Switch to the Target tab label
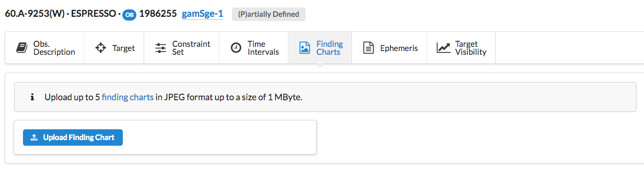This screenshot has height=193, width=644. tap(124, 48)
